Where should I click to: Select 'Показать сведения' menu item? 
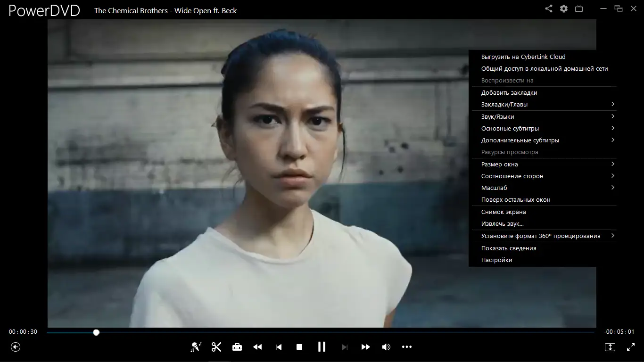(x=543, y=248)
